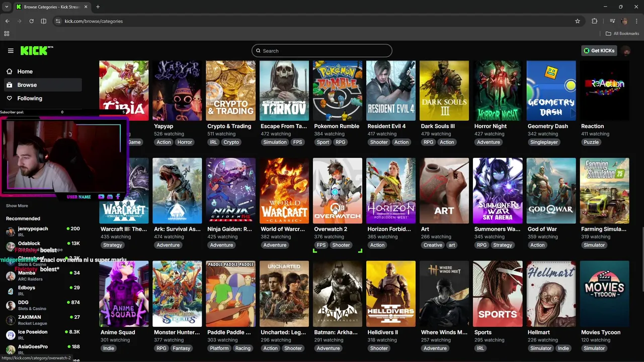The width and height of the screenshot is (644, 362).
Task: Open jennypopach channel avatar
Action: point(11,232)
